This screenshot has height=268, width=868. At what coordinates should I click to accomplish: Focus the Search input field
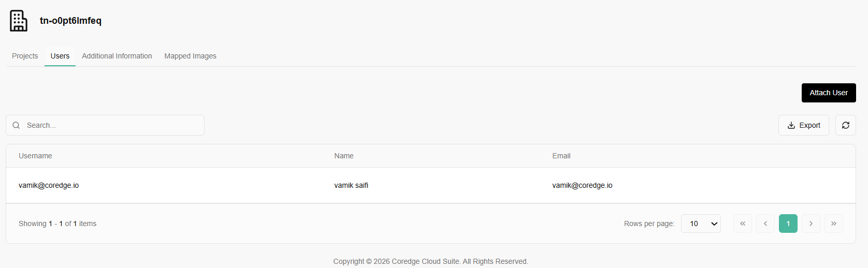[111, 125]
